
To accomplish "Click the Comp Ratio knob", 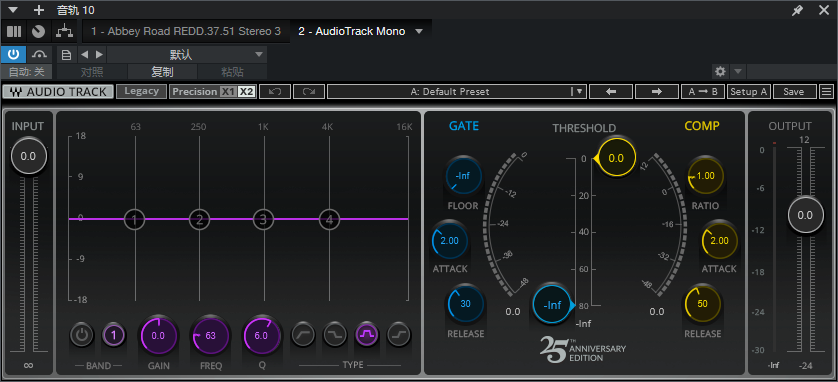I will (x=705, y=175).
